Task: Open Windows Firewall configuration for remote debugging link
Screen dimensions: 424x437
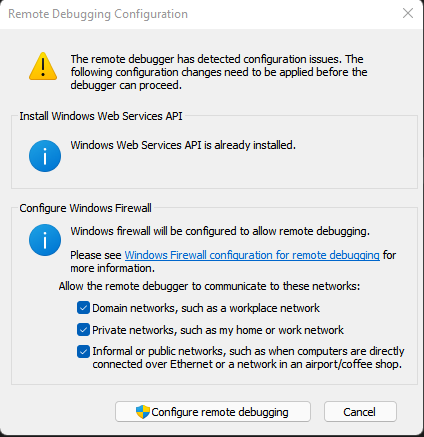Action: (x=252, y=255)
